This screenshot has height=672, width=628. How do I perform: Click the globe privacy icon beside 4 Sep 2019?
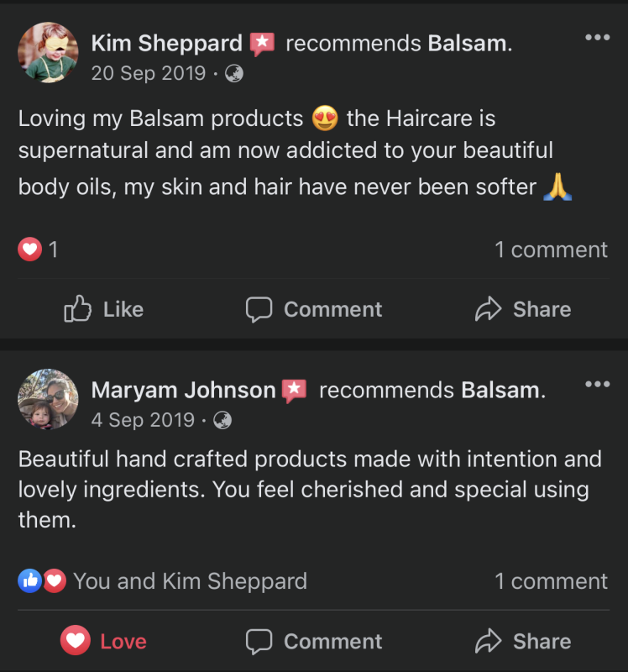(223, 419)
